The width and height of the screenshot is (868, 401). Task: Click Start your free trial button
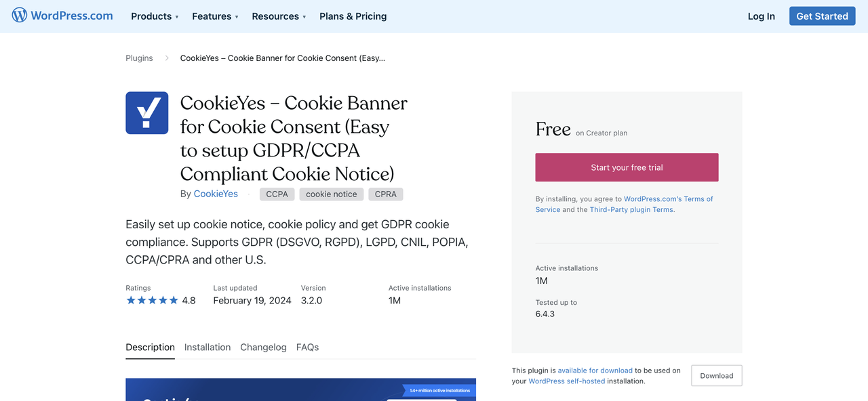tap(627, 167)
